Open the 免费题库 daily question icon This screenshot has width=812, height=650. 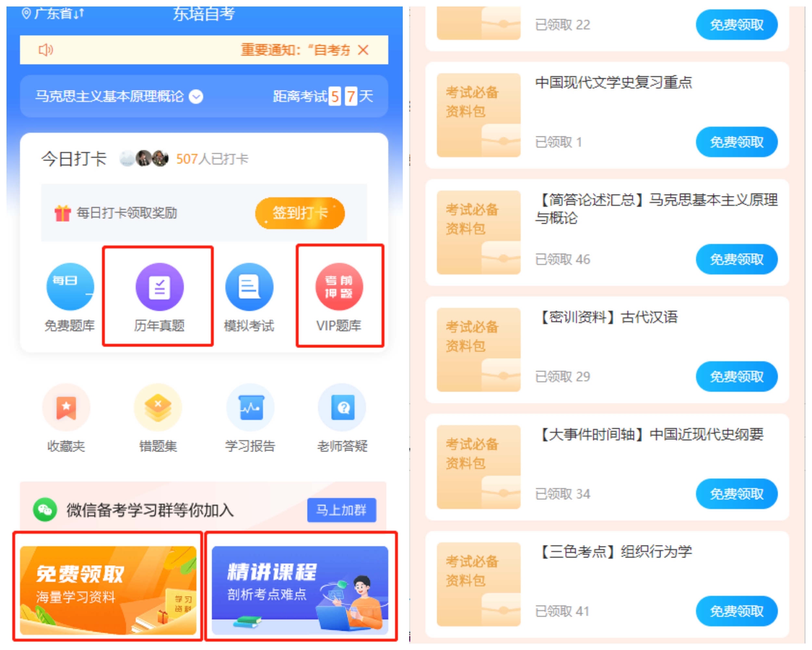pos(70,287)
